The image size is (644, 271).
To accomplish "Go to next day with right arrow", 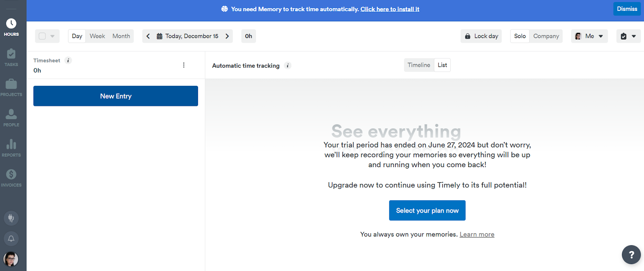I will 227,36.
